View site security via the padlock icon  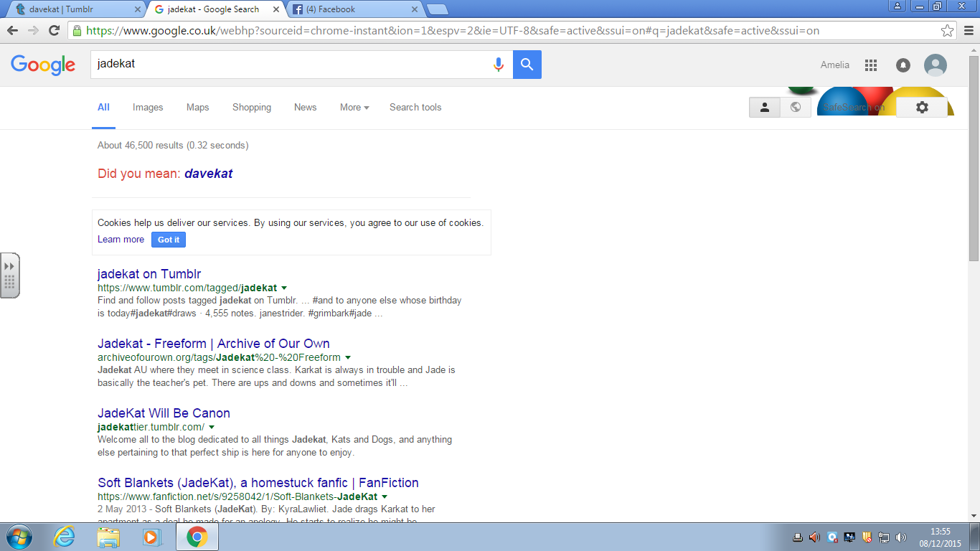[x=77, y=31]
